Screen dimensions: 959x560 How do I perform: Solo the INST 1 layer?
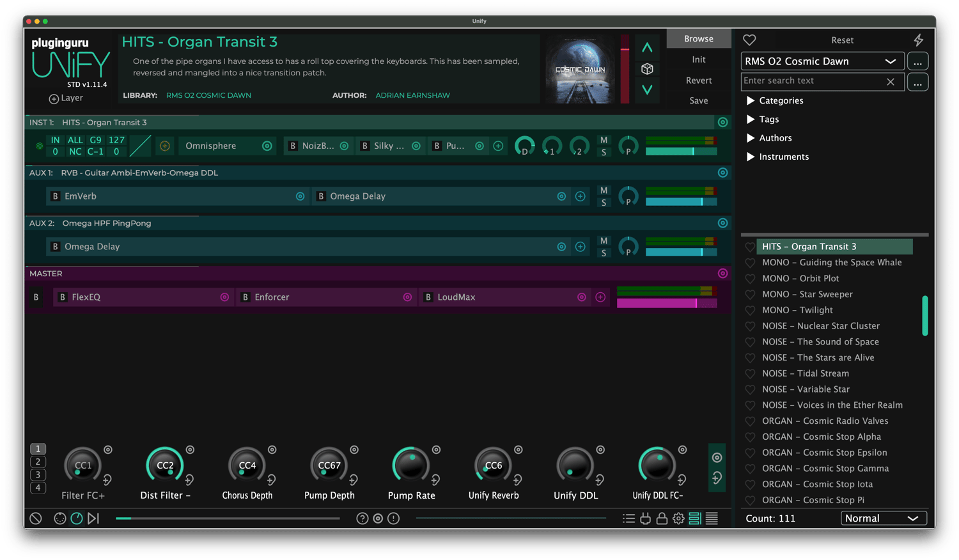pyautogui.click(x=604, y=152)
